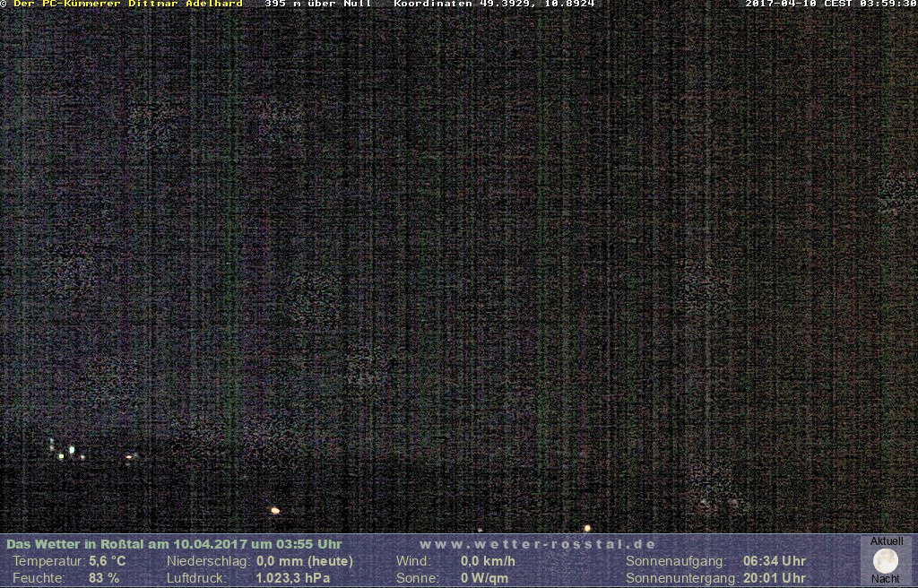Click the 'Aktuell' label above the moon

[x=886, y=541]
